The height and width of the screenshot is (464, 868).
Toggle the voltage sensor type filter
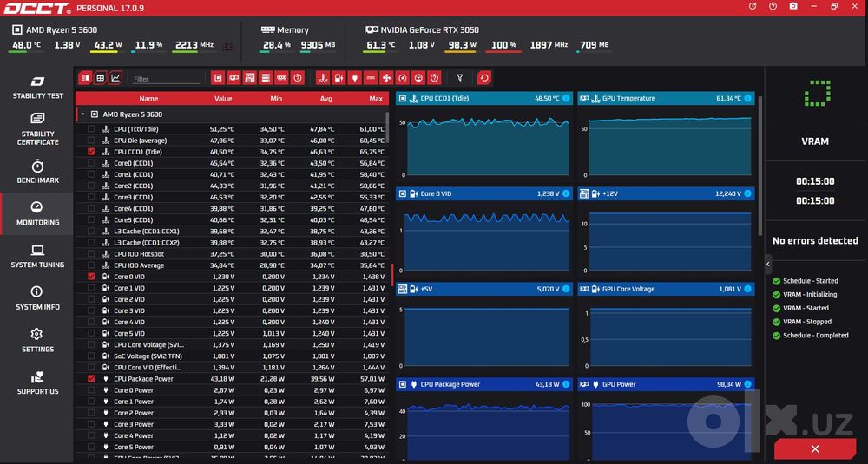point(339,78)
